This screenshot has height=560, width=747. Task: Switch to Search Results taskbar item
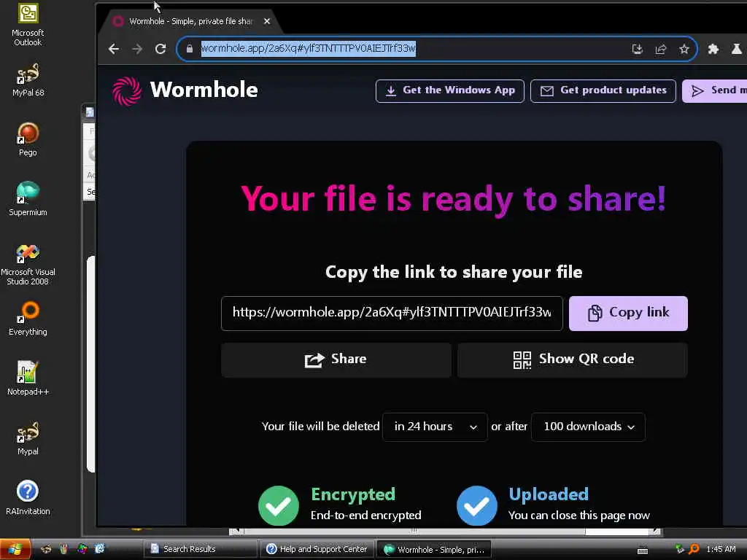tap(200, 549)
